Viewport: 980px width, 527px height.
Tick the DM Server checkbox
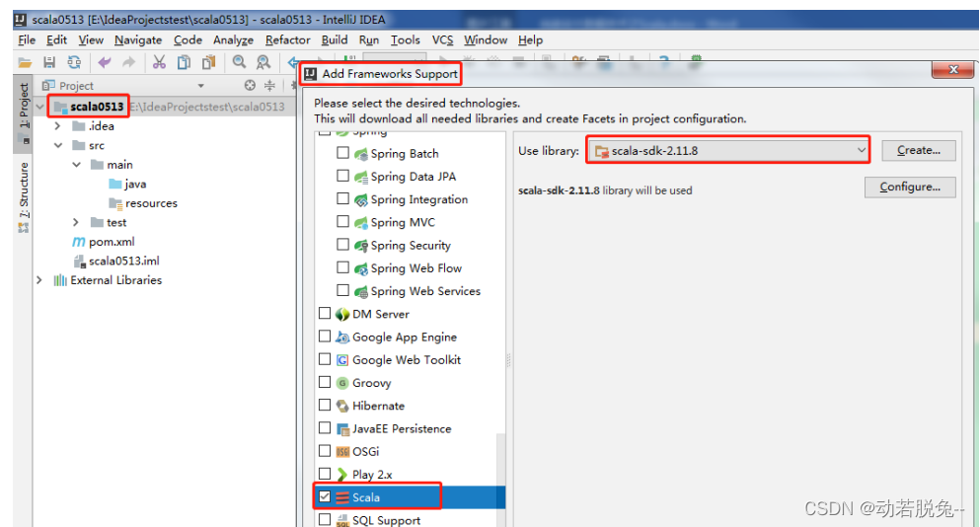click(325, 313)
